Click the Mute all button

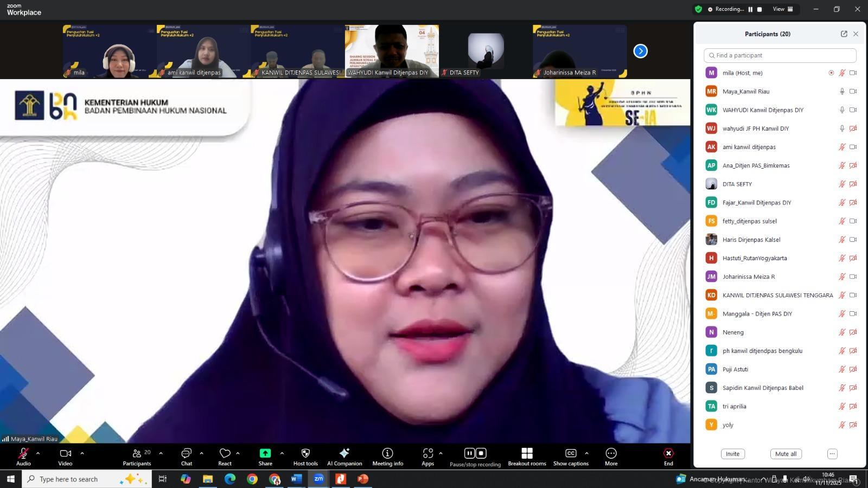[786, 454]
